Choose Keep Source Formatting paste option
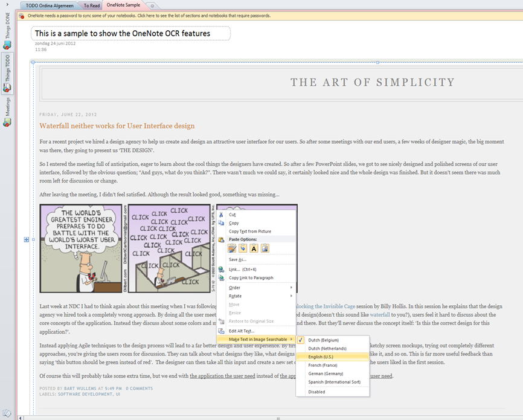This screenshot has height=420, width=523. coord(232,248)
